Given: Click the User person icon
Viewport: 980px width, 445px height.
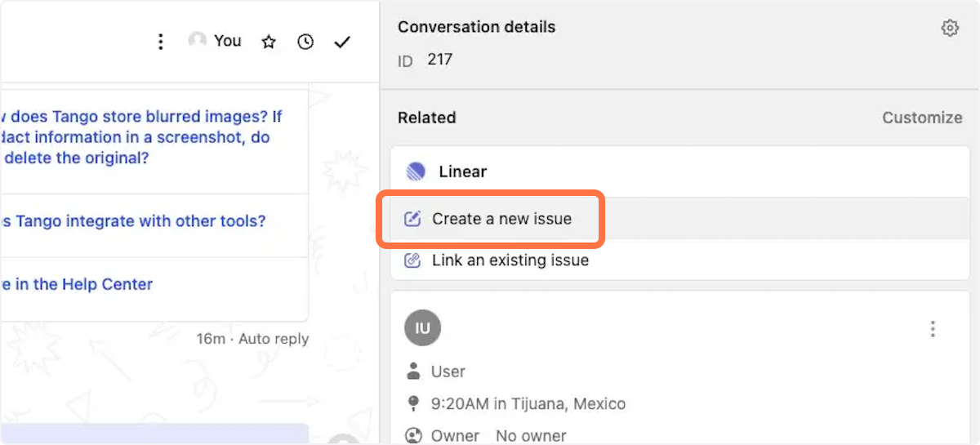Looking at the screenshot, I should click(x=413, y=372).
